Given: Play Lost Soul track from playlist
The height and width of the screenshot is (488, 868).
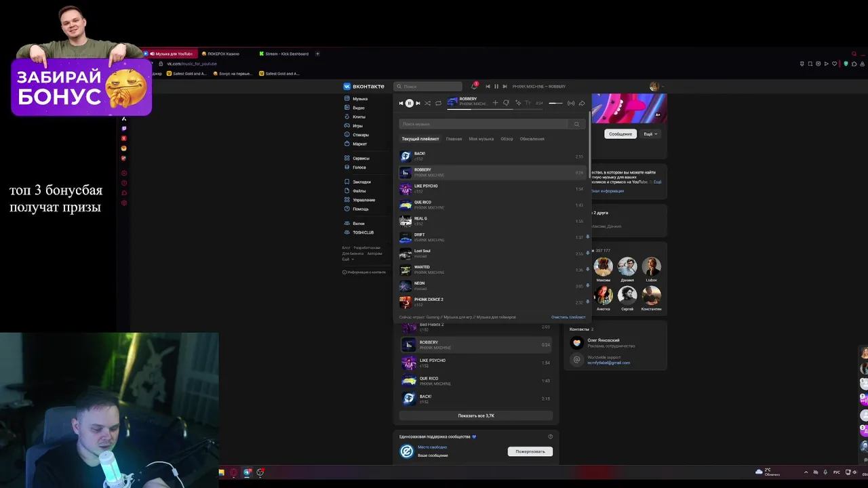Looking at the screenshot, I should click(492, 253).
